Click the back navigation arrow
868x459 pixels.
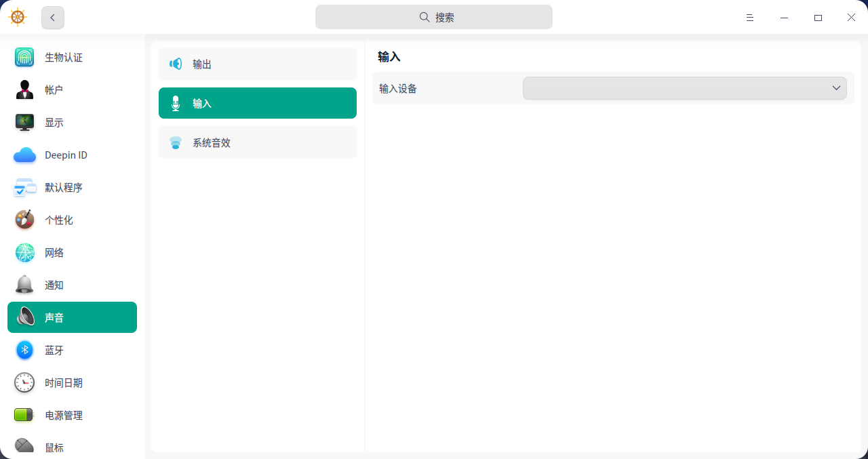click(52, 17)
